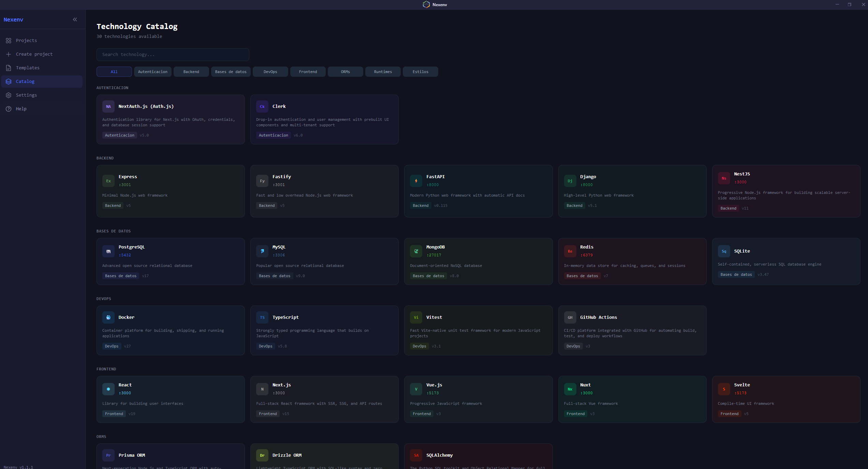Click the NestJS Ns icon

point(724,178)
